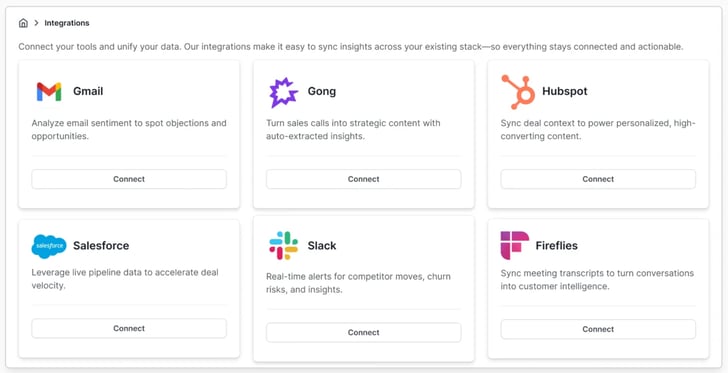The height and width of the screenshot is (373, 728).
Task: Click the colorful Slack logo
Action: point(283,245)
